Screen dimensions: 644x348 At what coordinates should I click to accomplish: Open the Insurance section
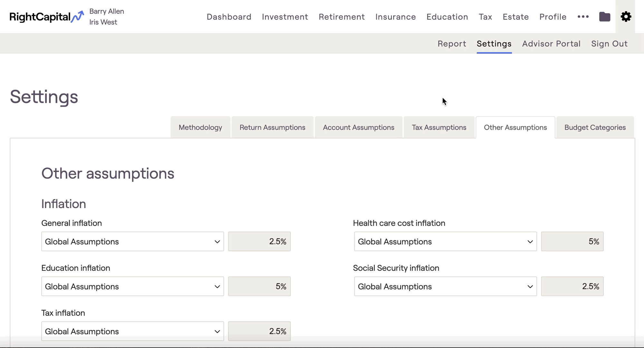coord(395,17)
